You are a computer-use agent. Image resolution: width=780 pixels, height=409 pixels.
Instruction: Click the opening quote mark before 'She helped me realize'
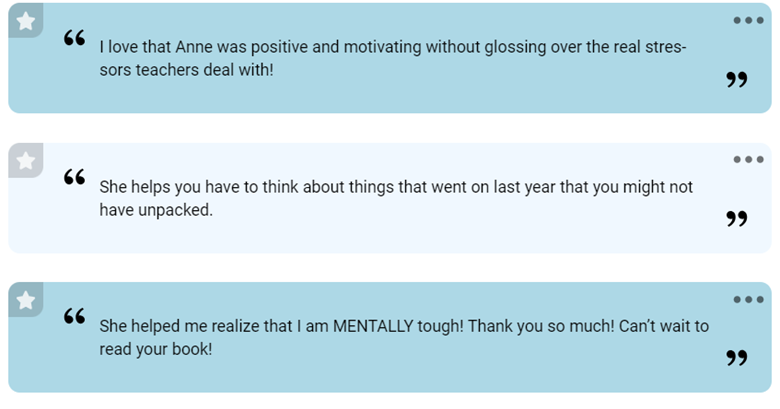[74, 317]
